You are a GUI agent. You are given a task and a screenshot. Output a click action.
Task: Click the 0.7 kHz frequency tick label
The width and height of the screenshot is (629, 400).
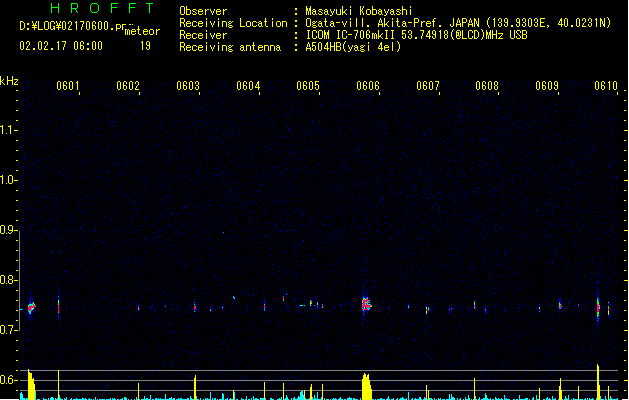[x=7, y=330]
